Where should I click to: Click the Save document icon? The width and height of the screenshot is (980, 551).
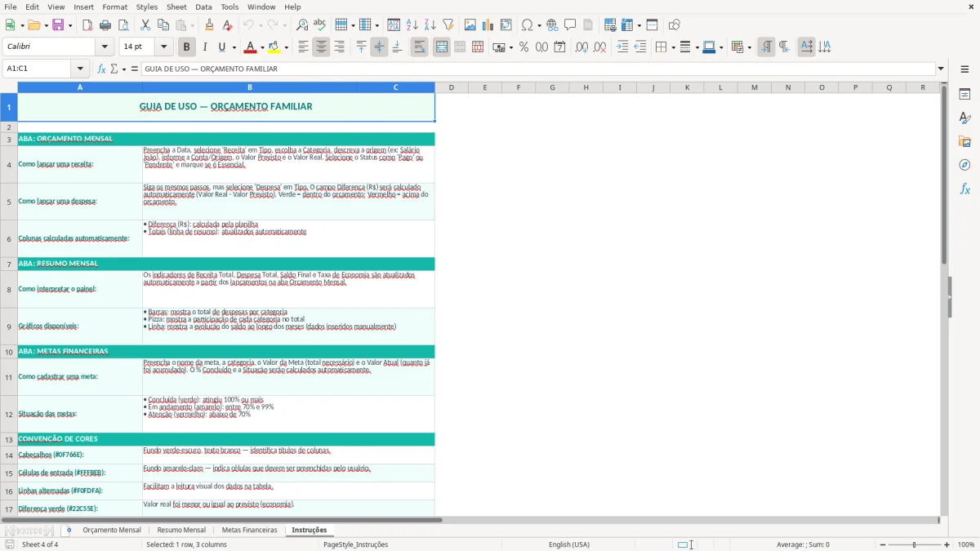pos(58,25)
